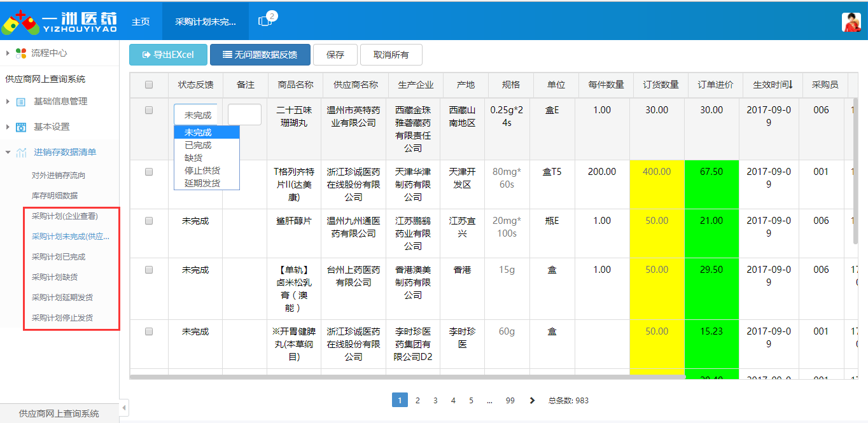Click the green 67.50 order price cell
This screenshot has width=868, height=423.
[711, 171]
